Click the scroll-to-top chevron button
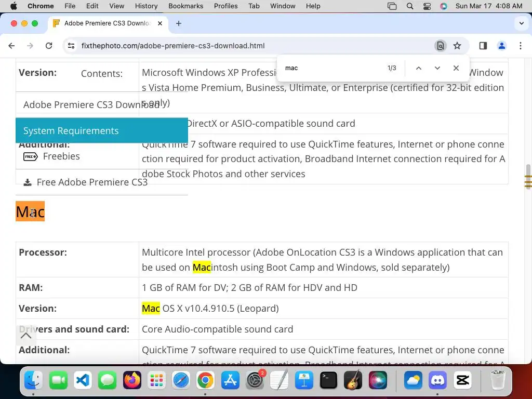 26,336
